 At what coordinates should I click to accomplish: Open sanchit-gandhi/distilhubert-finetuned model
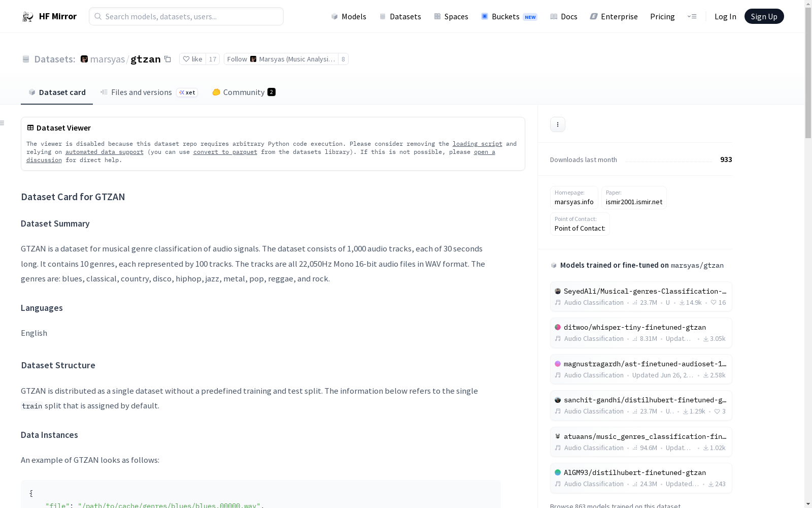pos(641,405)
